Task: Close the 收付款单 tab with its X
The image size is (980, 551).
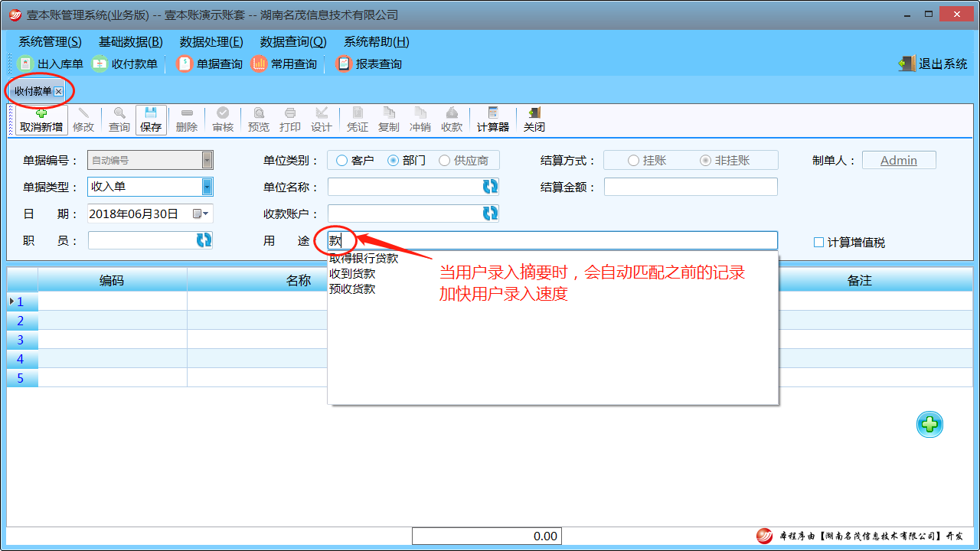Action: pos(58,92)
